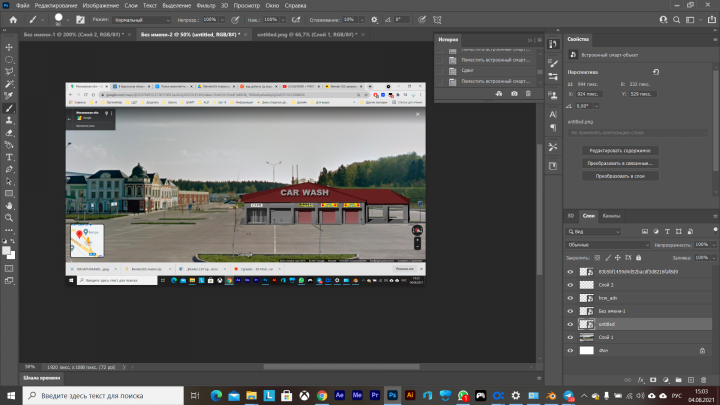720x405 pixels.
Task: Click the foreground color swatch
Action: coord(6,251)
